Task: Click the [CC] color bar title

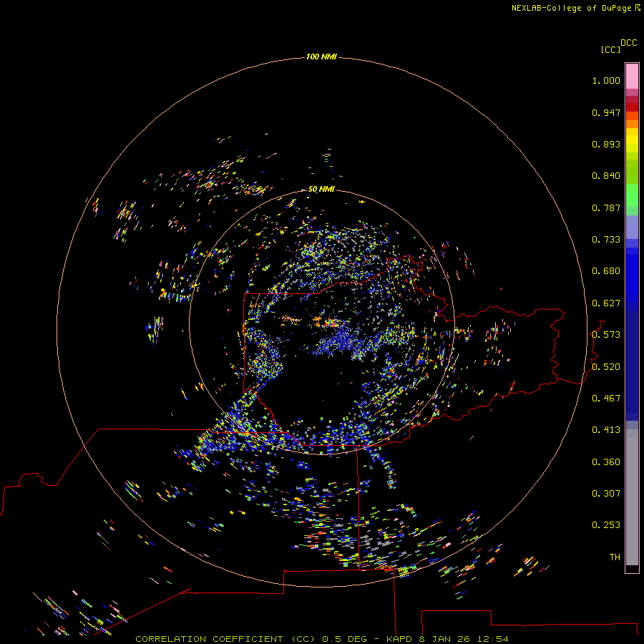Action: (x=610, y=49)
